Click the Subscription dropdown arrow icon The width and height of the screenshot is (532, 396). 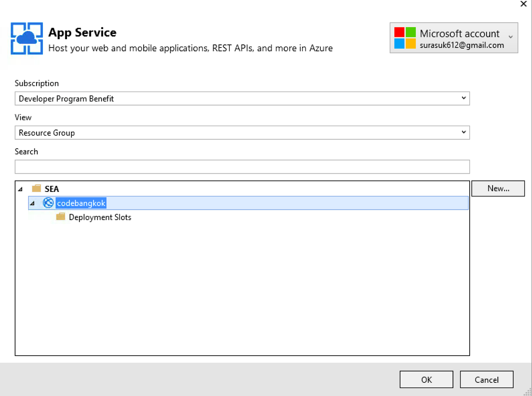click(x=464, y=98)
